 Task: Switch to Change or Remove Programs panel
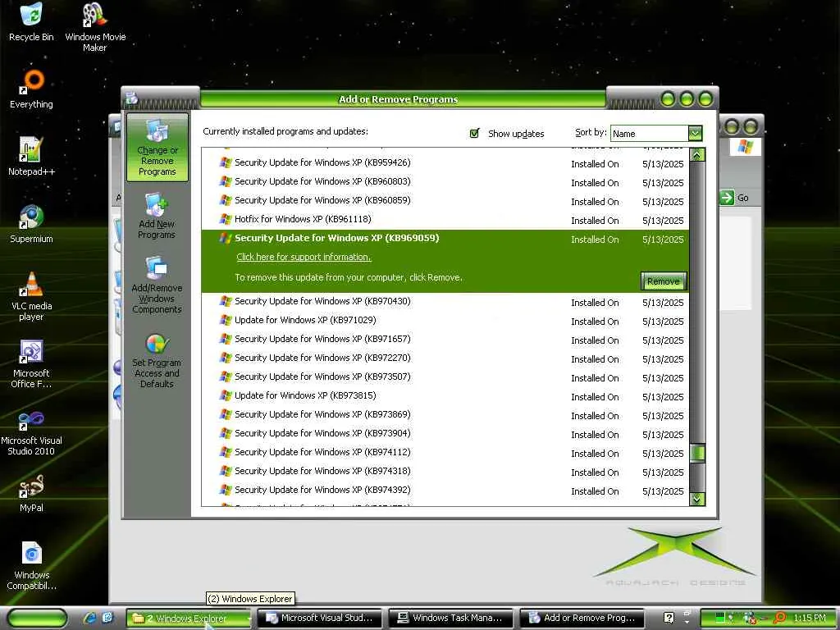pyautogui.click(x=157, y=148)
